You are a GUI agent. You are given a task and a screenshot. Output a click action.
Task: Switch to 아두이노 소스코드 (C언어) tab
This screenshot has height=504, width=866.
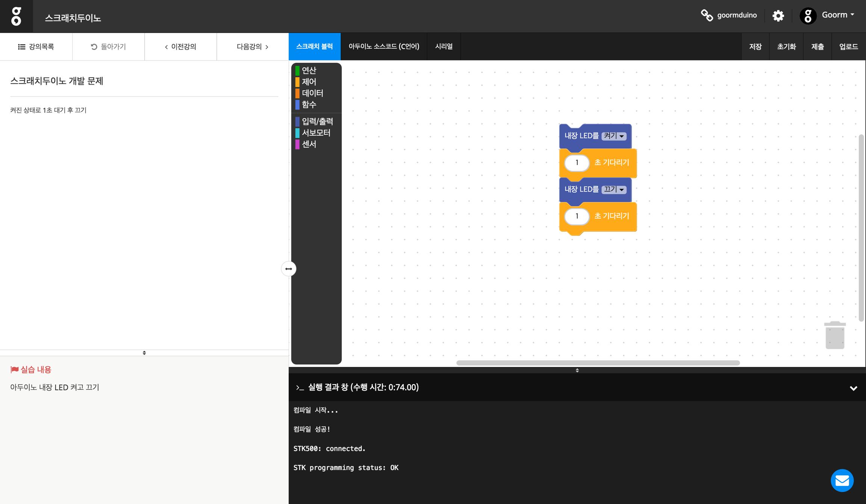click(384, 47)
